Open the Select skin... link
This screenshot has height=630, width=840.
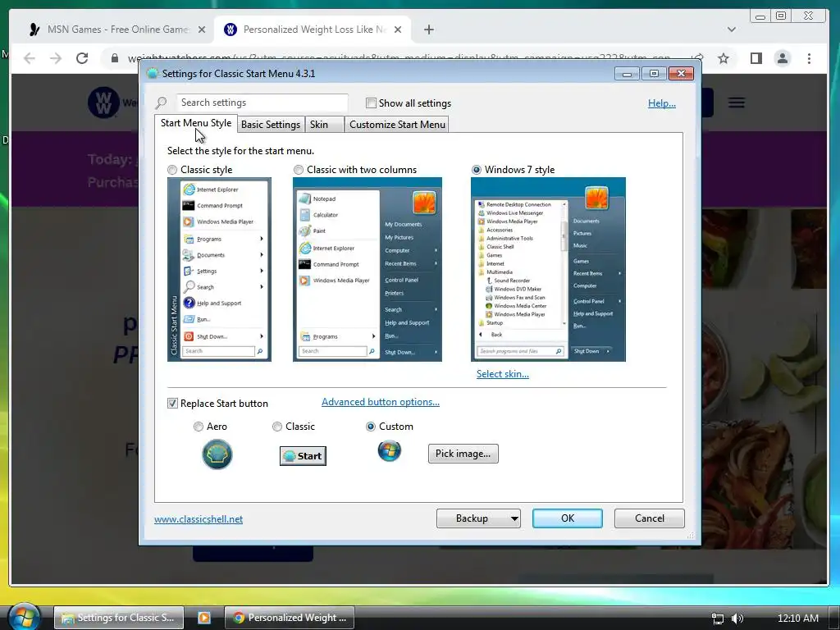click(503, 374)
